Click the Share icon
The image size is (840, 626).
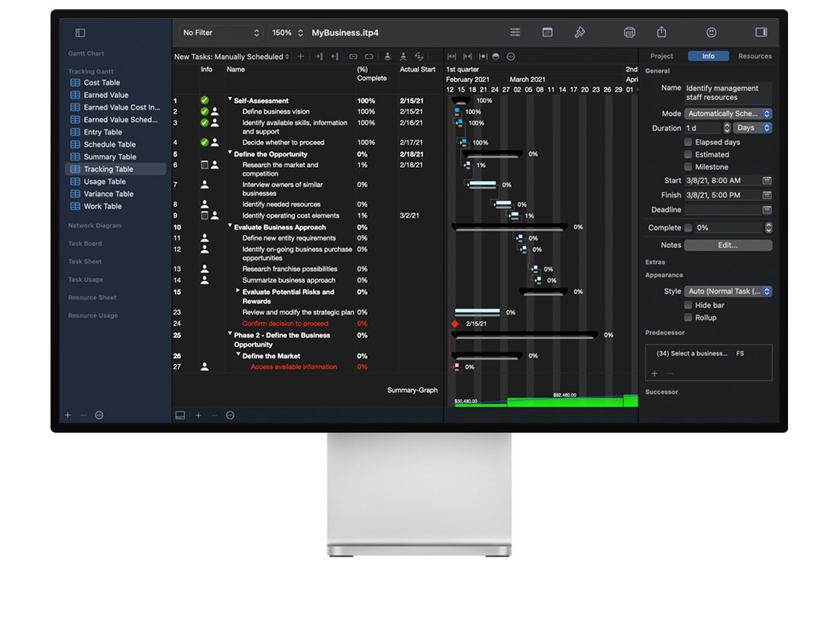pos(661,32)
